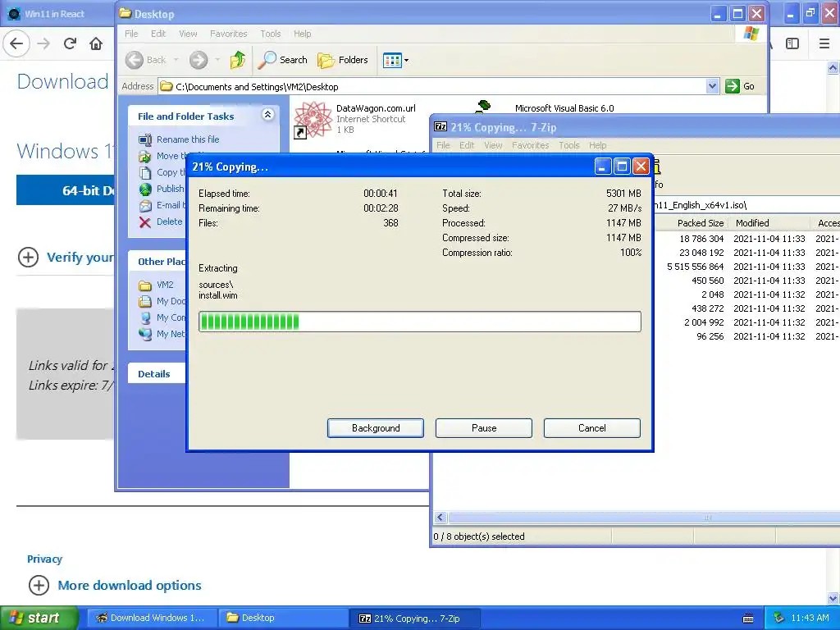This screenshot has height=630, width=840.
Task: Open Explorer File menu
Action: pyautogui.click(x=131, y=34)
